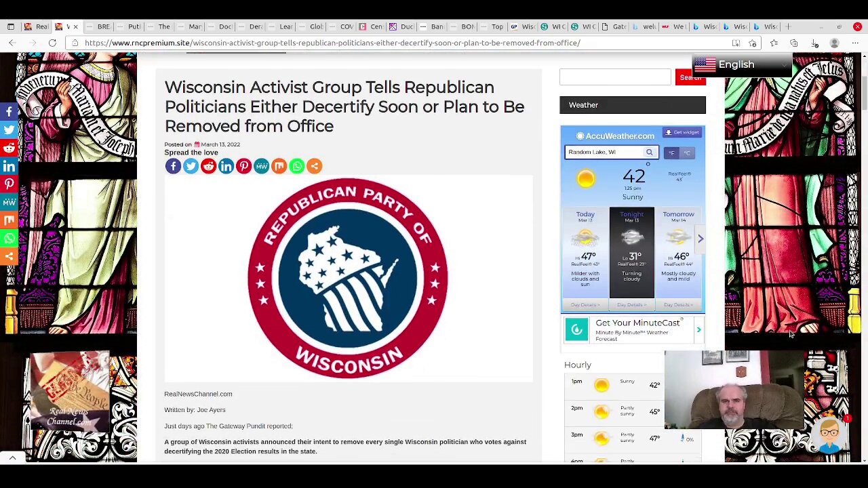The width and height of the screenshot is (868, 488).
Task: Click the AccuWeather search magnifier icon
Action: pyautogui.click(x=649, y=152)
